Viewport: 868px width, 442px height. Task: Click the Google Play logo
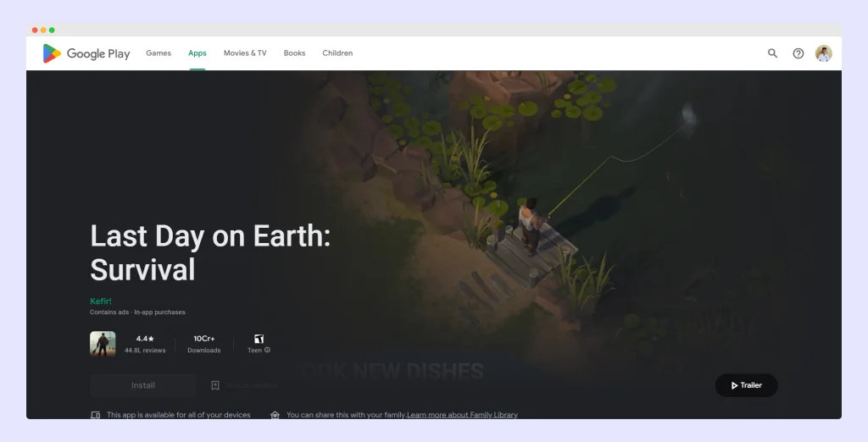(x=86, y=53)
